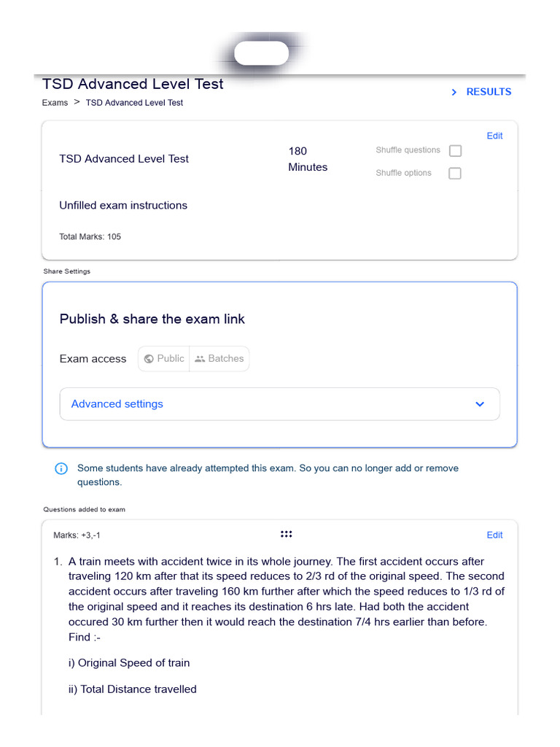Viewport: 560px width, 747px height.
Task: Click the info icon beside attempted exam notice
Action: [x=61, y=468]
